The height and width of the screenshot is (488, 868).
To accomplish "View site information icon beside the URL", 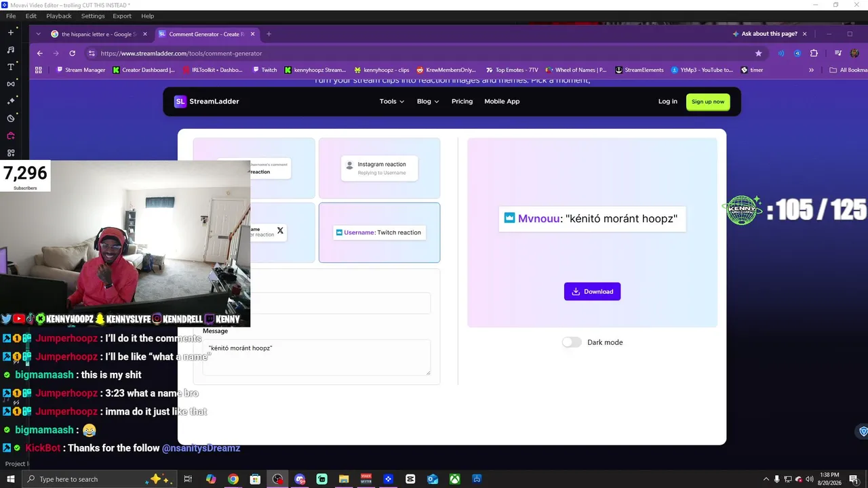I will 92,54.
